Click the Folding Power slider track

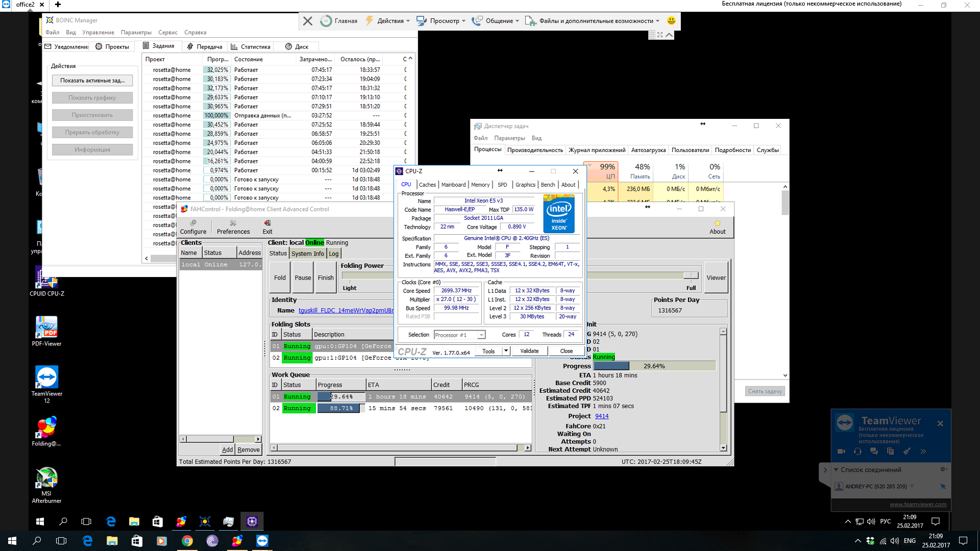click(367, 275)
